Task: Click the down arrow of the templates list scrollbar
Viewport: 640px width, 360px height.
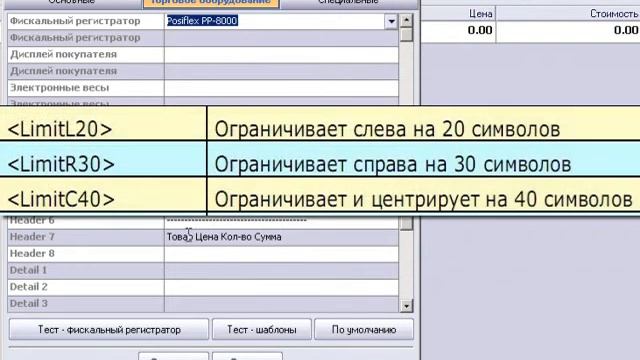Action: pos(406,305)
